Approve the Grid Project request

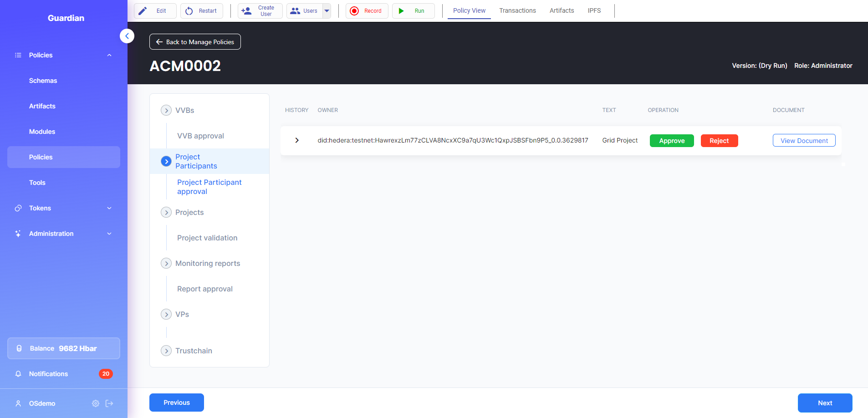[x=672, y=141]
